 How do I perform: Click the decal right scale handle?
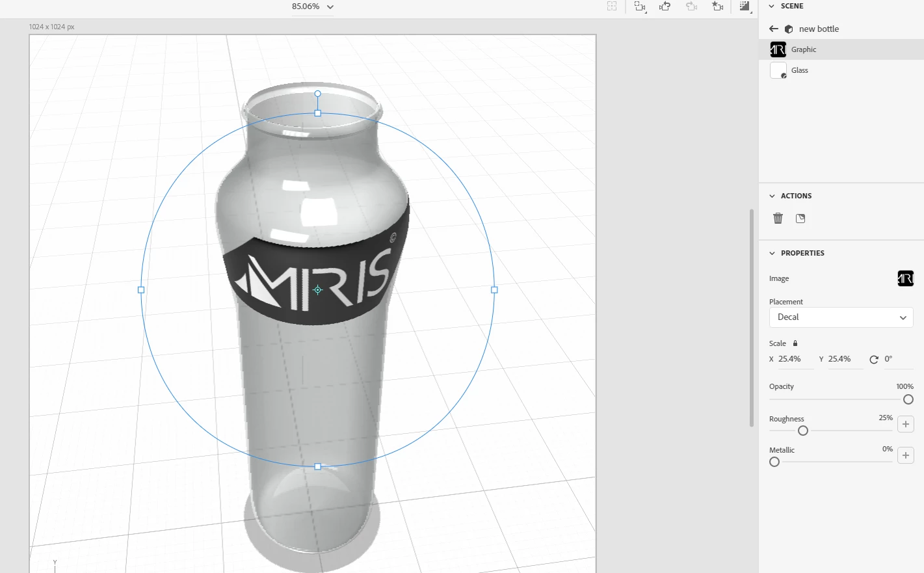(x=494, y=290)
